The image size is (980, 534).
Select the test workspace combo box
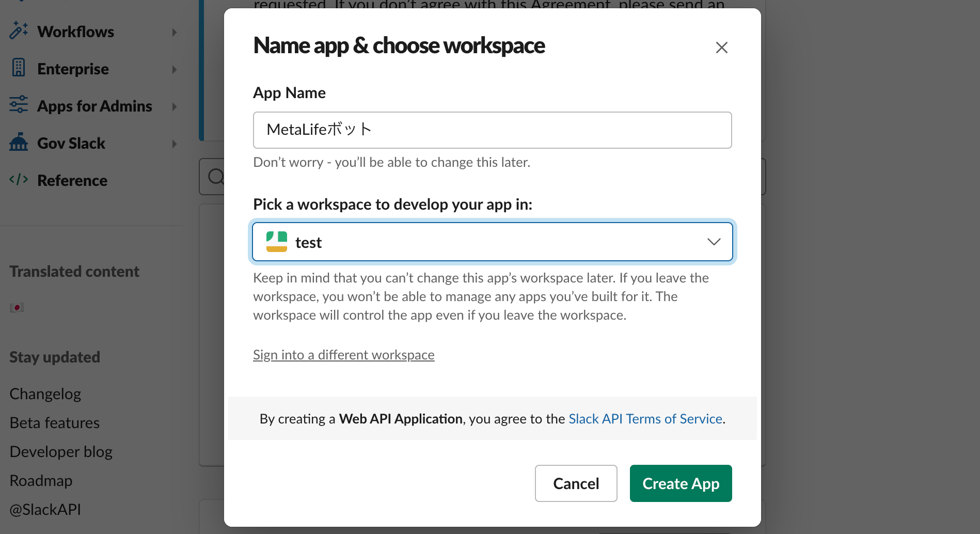coord(493,242)
